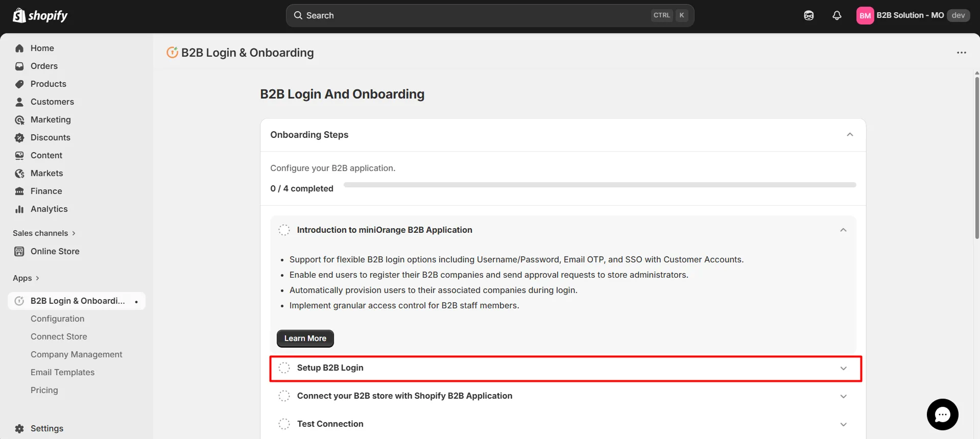
Task: Click the Learn More button
Action: (x=305, y=338)
